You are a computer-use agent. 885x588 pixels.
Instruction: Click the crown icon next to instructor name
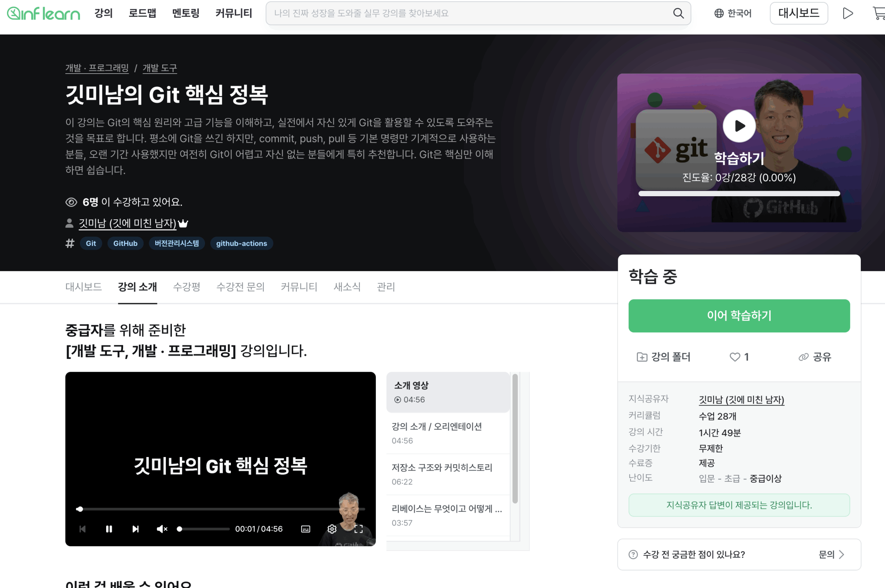click(x=183, y=224)
